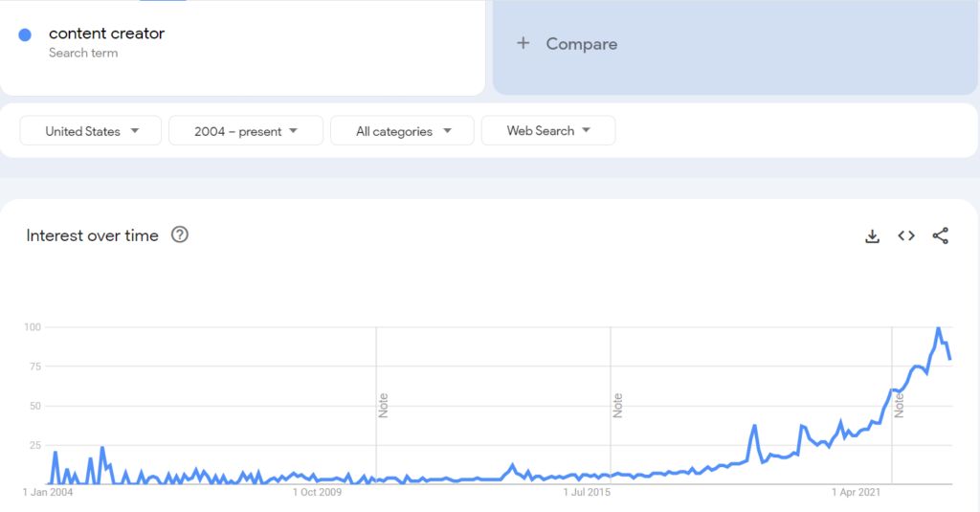Click the Note marker near 1 Oct 2009
980x512 pixels.
click(x=384, y=405)
